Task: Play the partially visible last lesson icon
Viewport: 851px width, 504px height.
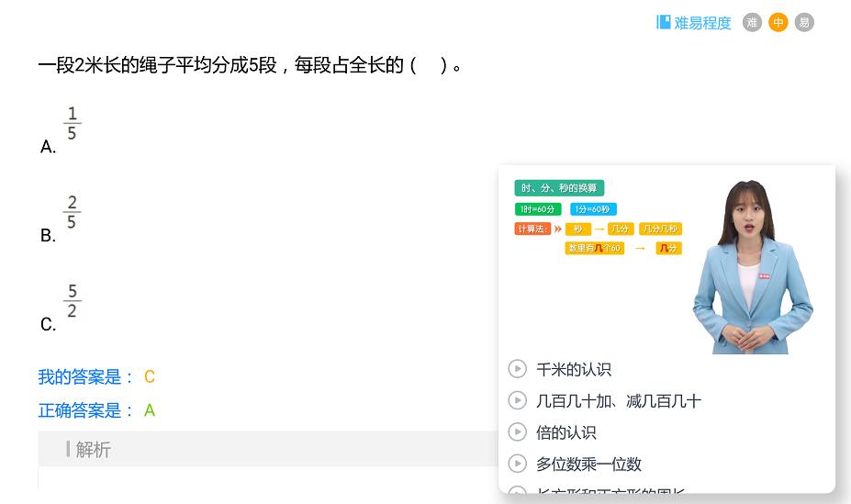Action: pos(517,493)
